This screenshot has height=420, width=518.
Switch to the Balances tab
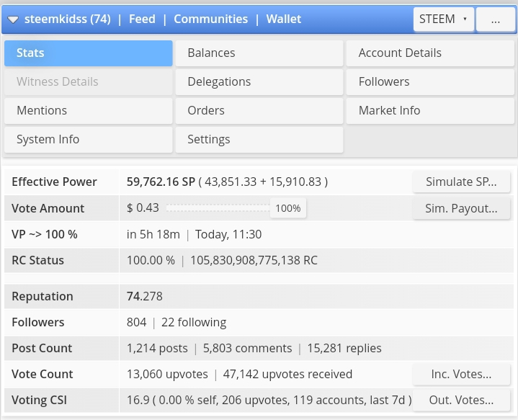259,53
